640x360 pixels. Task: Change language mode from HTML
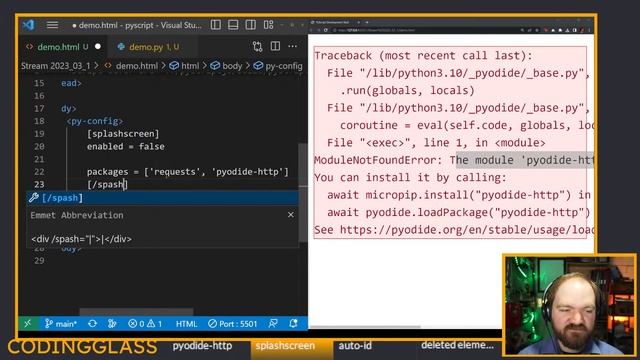click(x=187, y=324)
